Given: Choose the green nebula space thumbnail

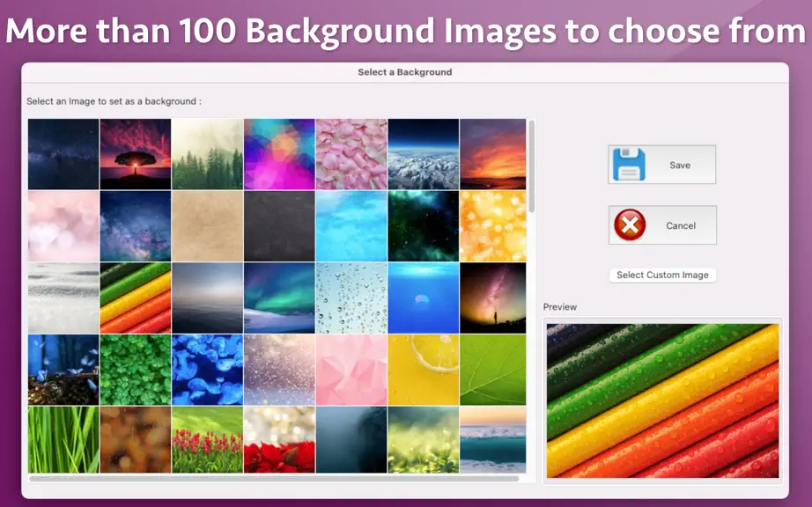Looking at the screenshot, I should pos(423,226).
